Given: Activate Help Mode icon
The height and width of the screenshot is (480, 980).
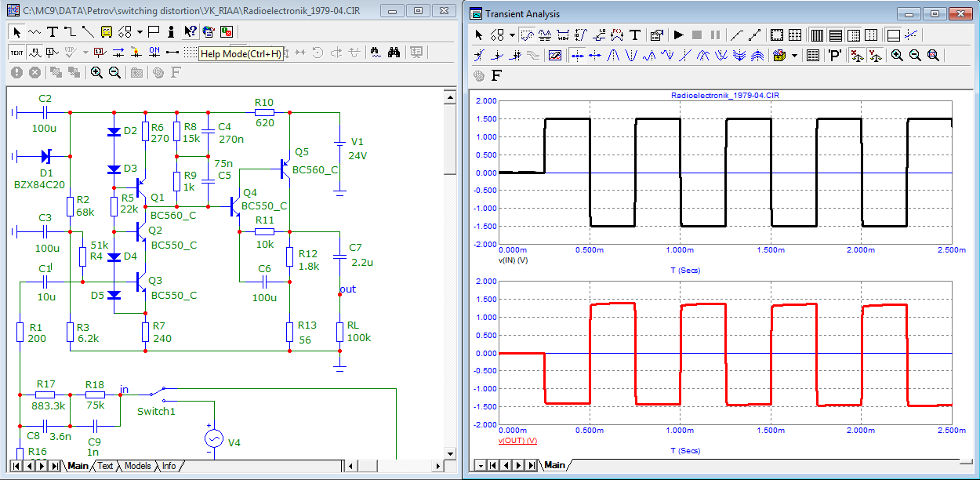Looking at the screenshot, I should pyautogui.click(x=190, y=32).
